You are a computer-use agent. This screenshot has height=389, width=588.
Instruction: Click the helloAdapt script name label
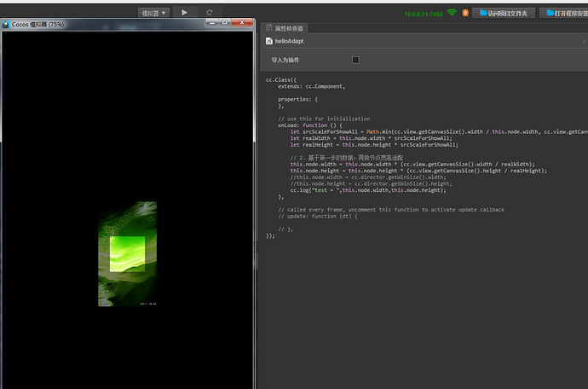click(x=289, y=41)
